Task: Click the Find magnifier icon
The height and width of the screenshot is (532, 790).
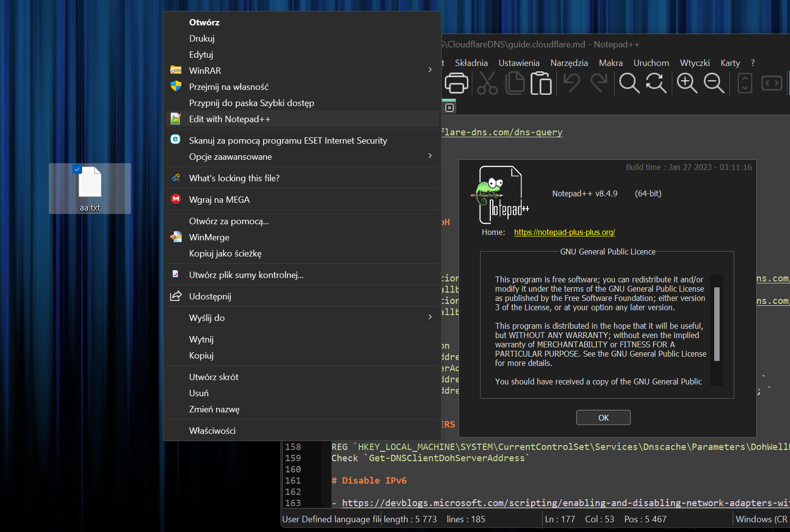Action: point(629,83)
